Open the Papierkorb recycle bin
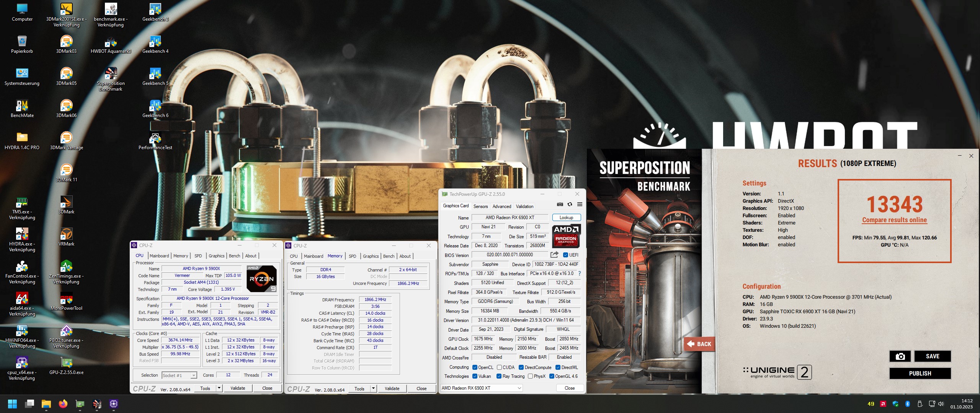 click(22, 44)
